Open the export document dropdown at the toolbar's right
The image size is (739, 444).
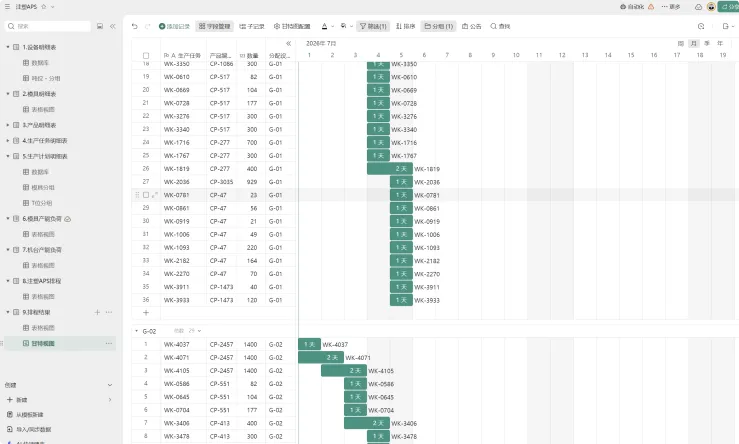[x=728, y=26]
